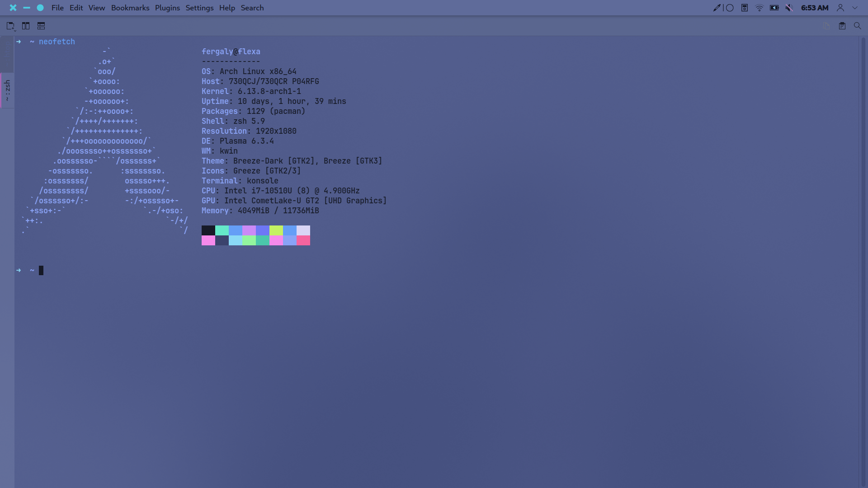Click the hot pink swatch ending second row
The width and height of the screenshot is (868, 488).
pos(303,240)
